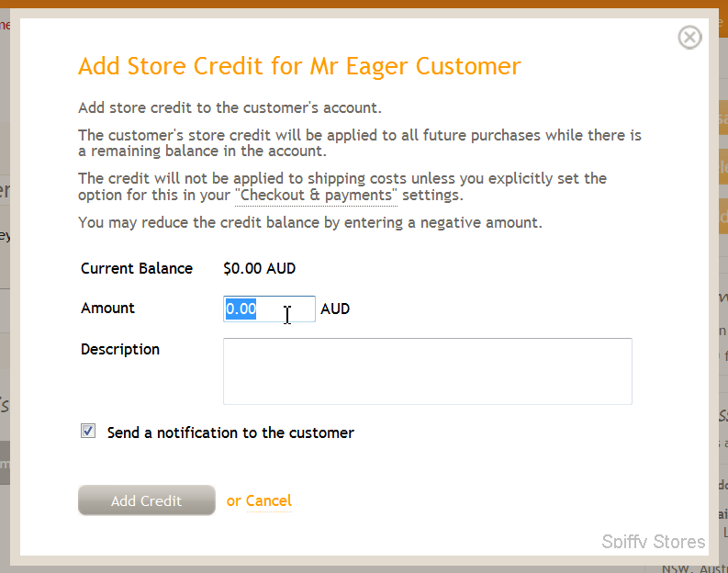Click the Amount field label
The image size is (728, 573).
click(107, 308)
